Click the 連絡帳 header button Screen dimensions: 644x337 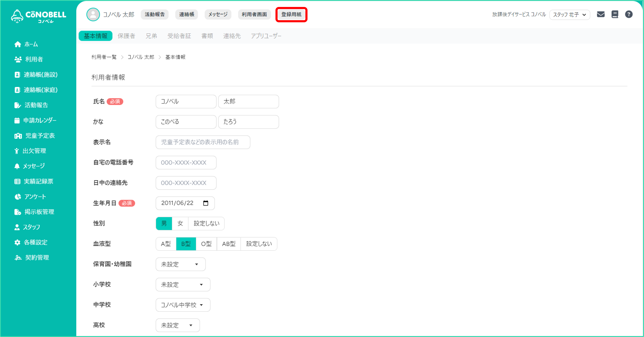click(x=187, y=14)
